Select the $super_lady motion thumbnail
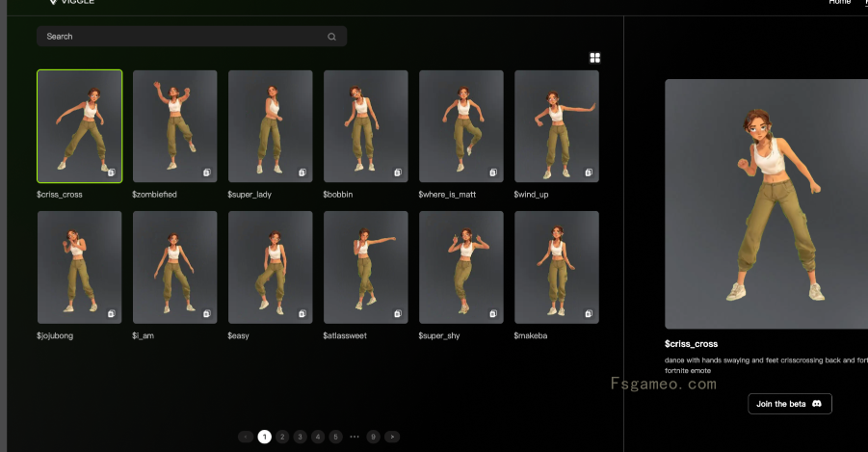868x452 pixels. (270, 126)
